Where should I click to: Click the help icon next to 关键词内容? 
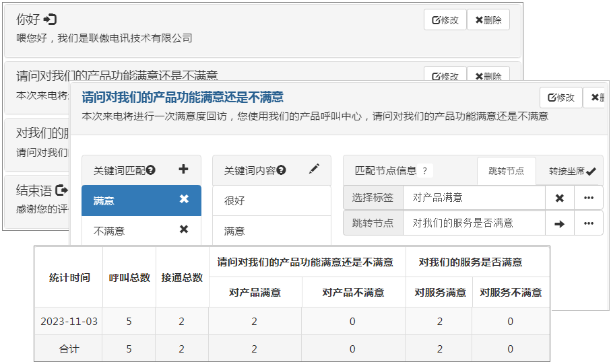(281, 170)
